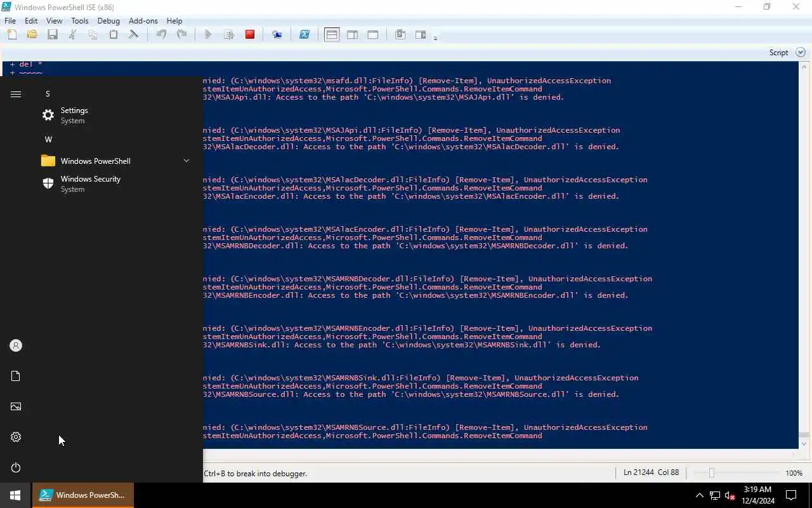Click the Ln 21244 Col 88 status indicator

pyautogui.click(x=651, y=472)
